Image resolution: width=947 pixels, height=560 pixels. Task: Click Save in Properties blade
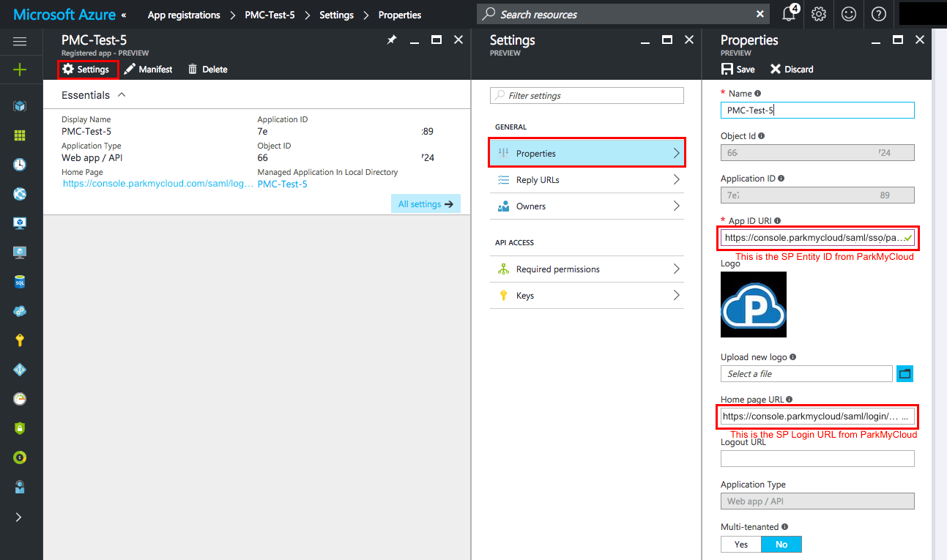(738, 70)
